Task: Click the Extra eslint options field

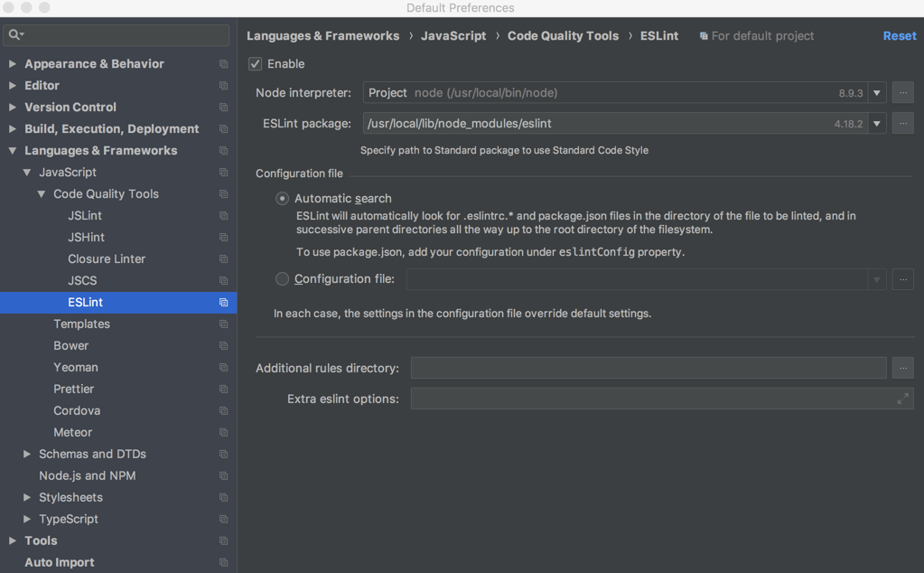Action: pos(662,399)
